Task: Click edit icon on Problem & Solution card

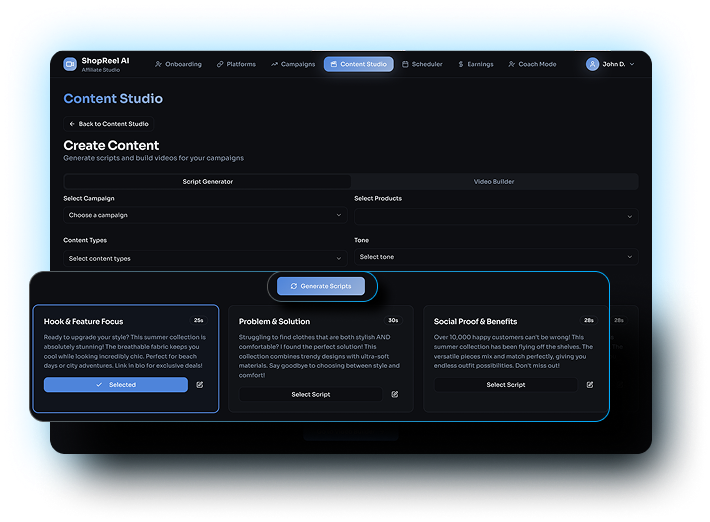Action: tap(395, 394)
